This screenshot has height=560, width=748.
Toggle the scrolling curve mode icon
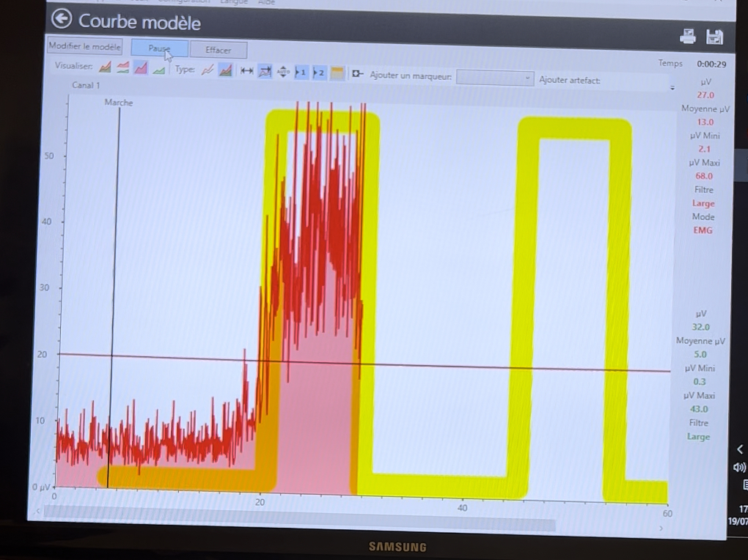[x=265, y=72]
